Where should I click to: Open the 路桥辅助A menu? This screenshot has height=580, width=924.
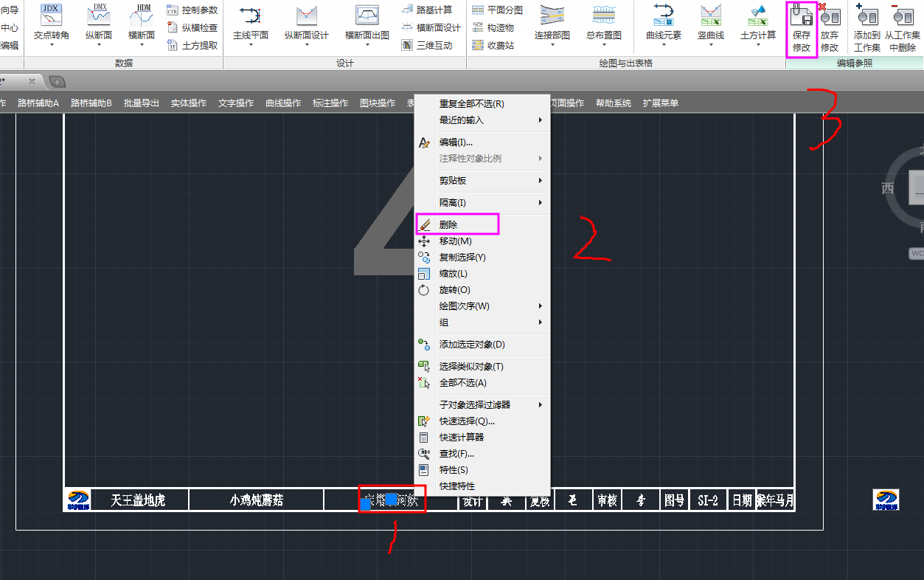pyautogui.click(x=38, y=103)
